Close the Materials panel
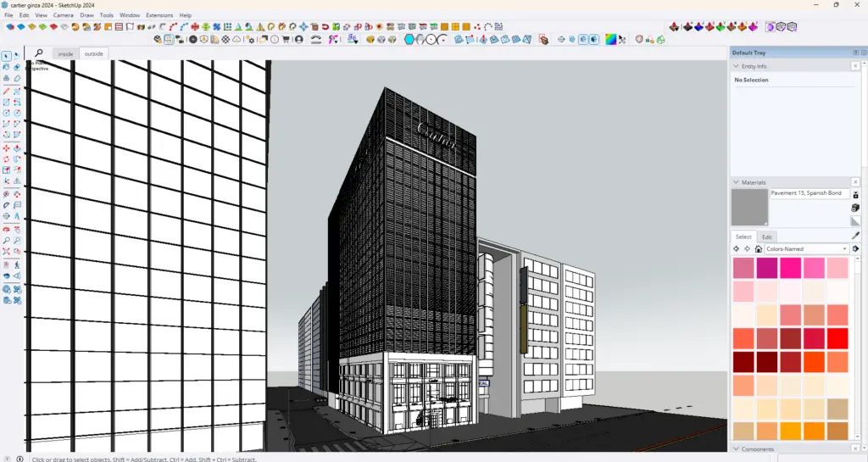868x462 pixels. click(855, 182)
